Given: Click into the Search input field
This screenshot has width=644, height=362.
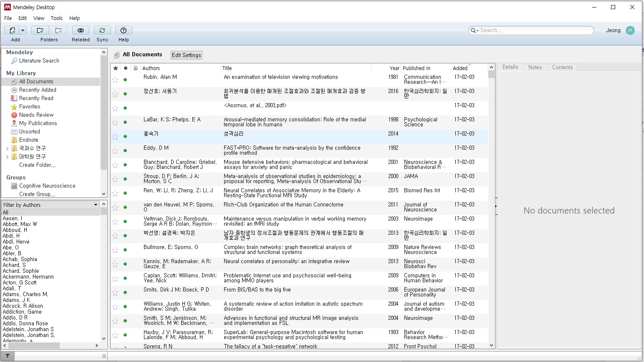Looking at the screenshot, I should coord(535,30).
